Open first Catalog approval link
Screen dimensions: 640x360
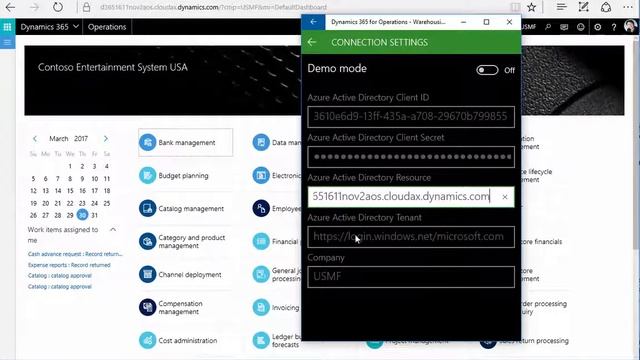coord(60,276)
